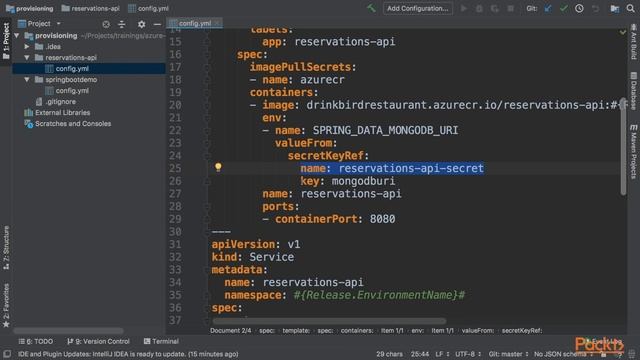The image size is (640, 360).
Task: Open the Add Configuration dropdown
Action: (x=418, y=8)
